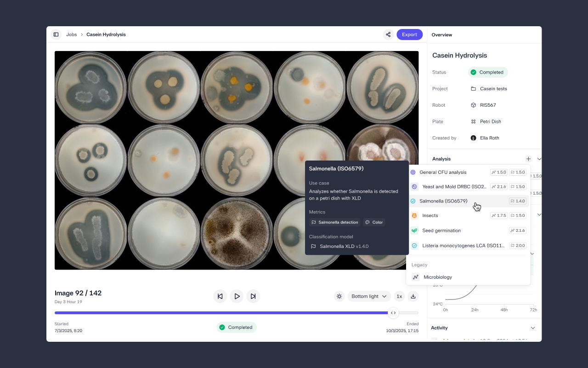Skip to the previous image
The height and width of the screenshot is (368, 588).
220,296
